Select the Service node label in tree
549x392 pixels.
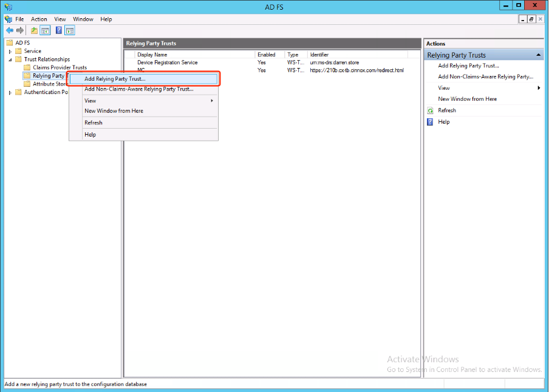33,51
